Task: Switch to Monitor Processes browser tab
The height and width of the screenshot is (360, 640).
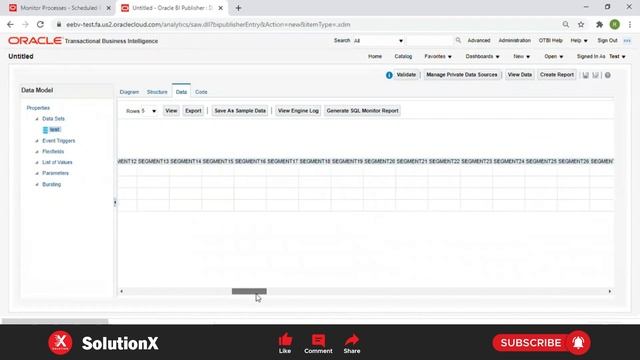Action: (x=59, y=8)
